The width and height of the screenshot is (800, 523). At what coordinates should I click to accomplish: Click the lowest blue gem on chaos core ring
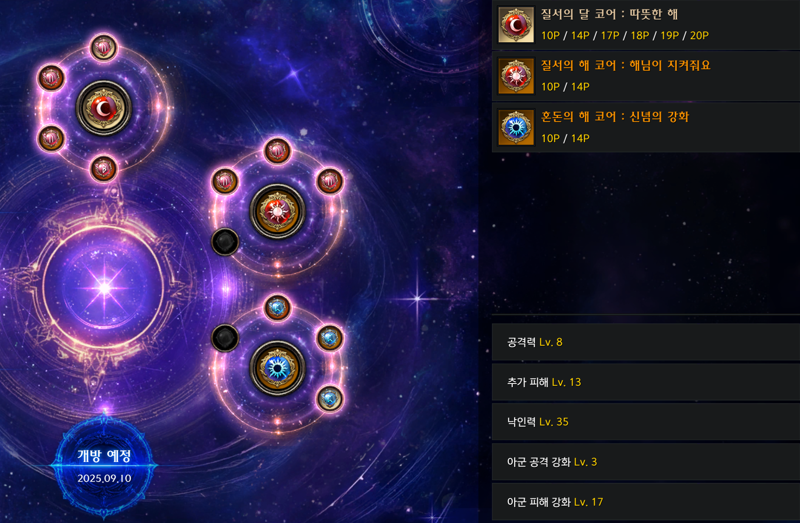click(x=330, y=398)
